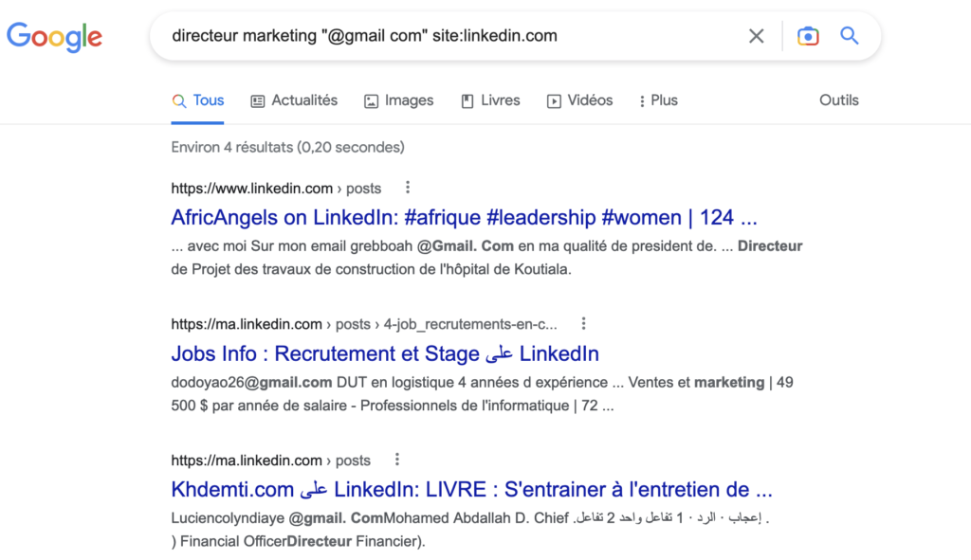Open the Khdemti.com LIVRE result link
971x560 pixels.
pos(472,490)
